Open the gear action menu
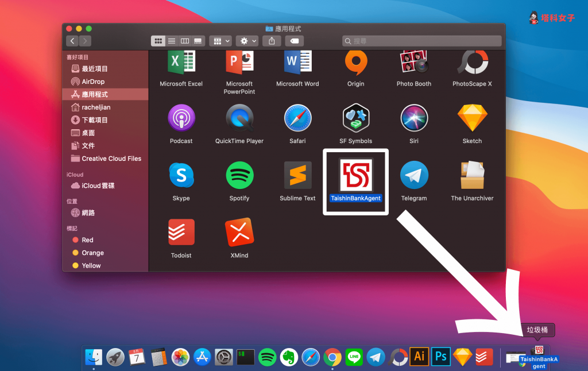This screenshot has height=371, width=588. tap(248, 41)
